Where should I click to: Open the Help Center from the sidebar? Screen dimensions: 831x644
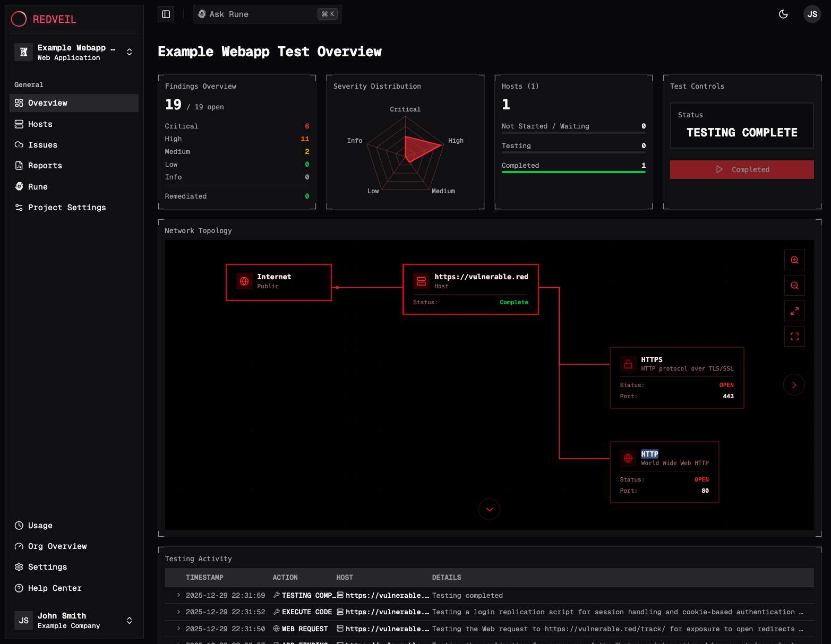click(x=54, y=588)
